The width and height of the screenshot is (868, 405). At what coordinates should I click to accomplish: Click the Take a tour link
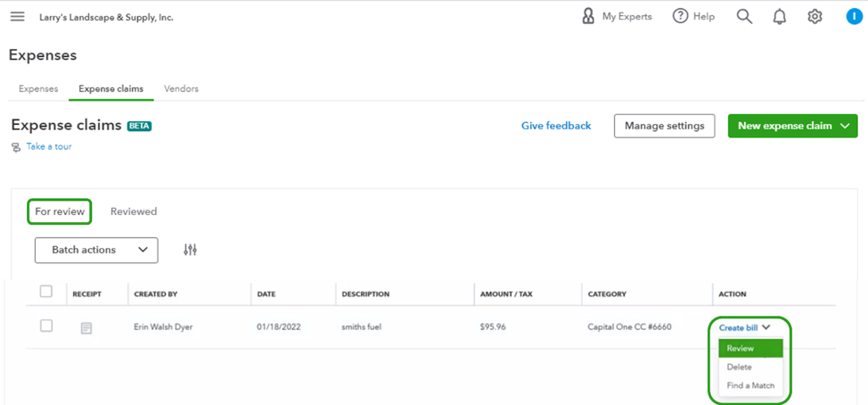tap(49, 147)
